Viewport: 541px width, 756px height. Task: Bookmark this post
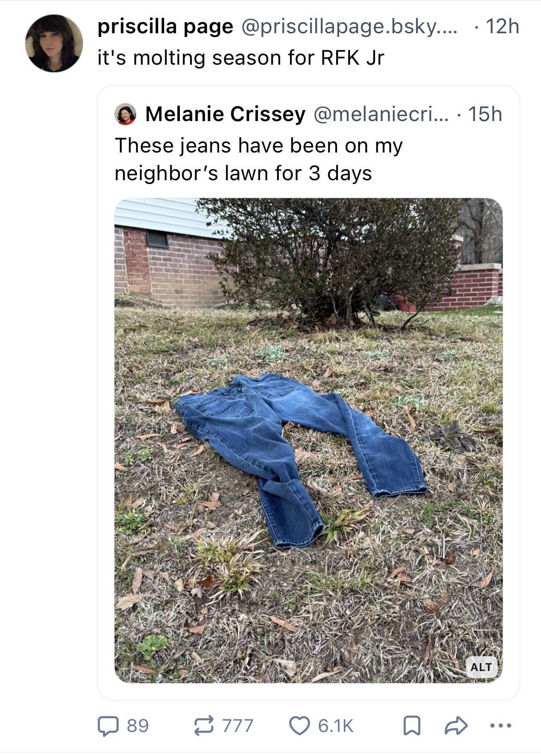[411, 726]
